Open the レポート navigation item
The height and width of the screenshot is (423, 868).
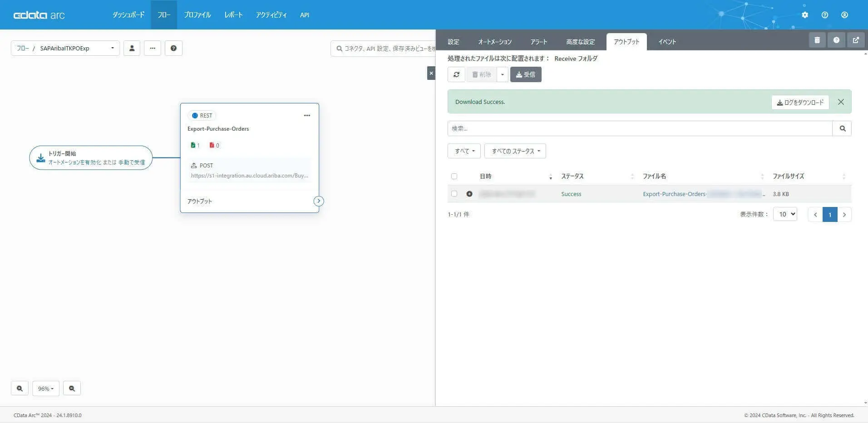click(233, 15)
